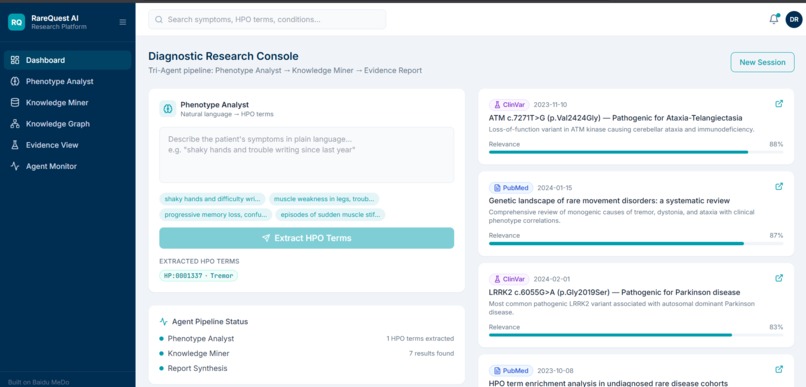Image resolution: width=806 pixels, height=387 pixels.
Task: Click 'Built on Baidu MeDo' footer text
Action: pyautogui.click(x=38, y=382)
